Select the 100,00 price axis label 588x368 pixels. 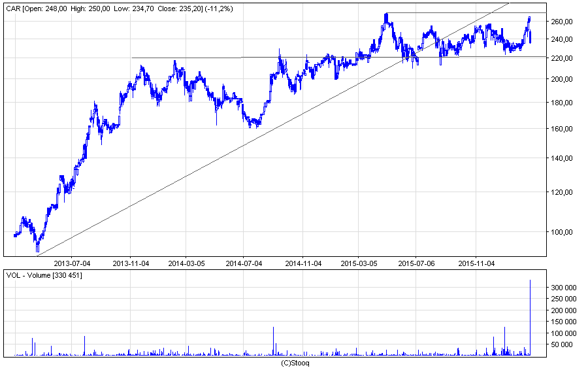562,232
